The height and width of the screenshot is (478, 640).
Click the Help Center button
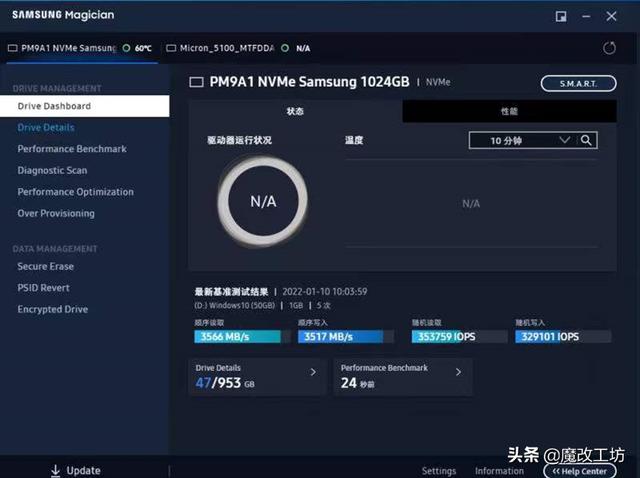580,471
